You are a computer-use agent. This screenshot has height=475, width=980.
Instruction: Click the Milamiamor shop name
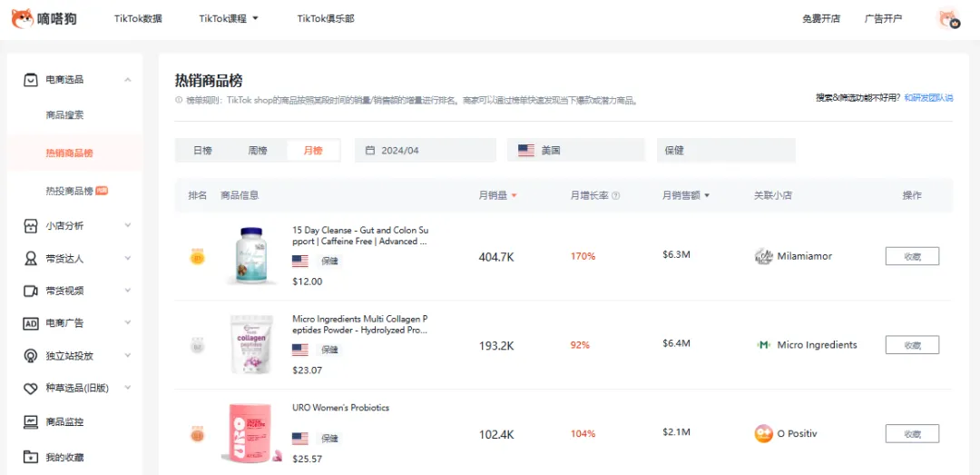click(x=804, y=256)
